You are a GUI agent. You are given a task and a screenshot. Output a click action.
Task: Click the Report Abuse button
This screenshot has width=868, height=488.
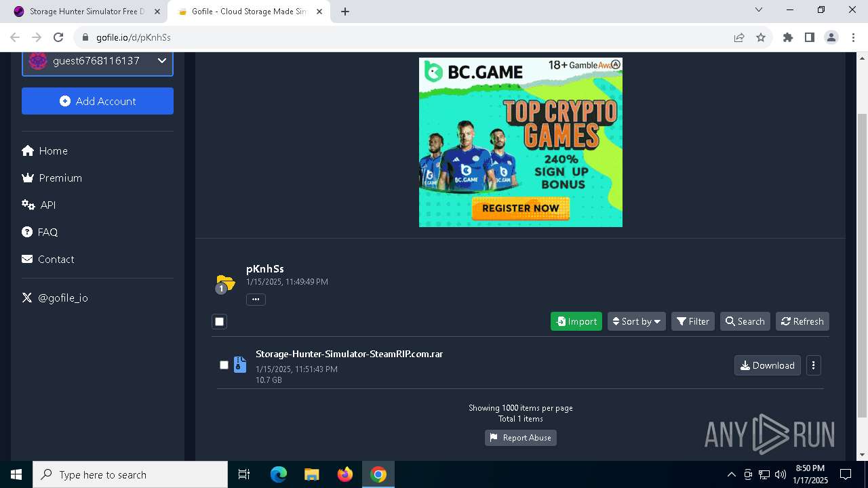click(521, 438)
